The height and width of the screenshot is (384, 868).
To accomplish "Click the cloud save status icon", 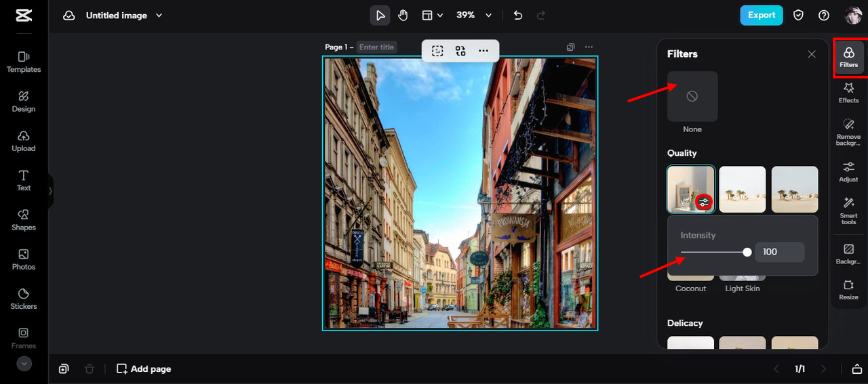I will 68,16.
